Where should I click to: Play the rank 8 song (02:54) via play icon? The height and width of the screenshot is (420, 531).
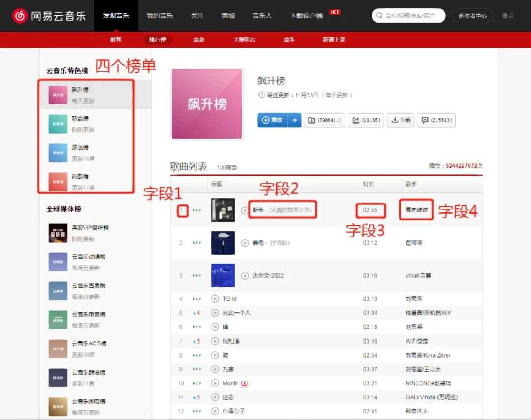[x=215, y=355]
